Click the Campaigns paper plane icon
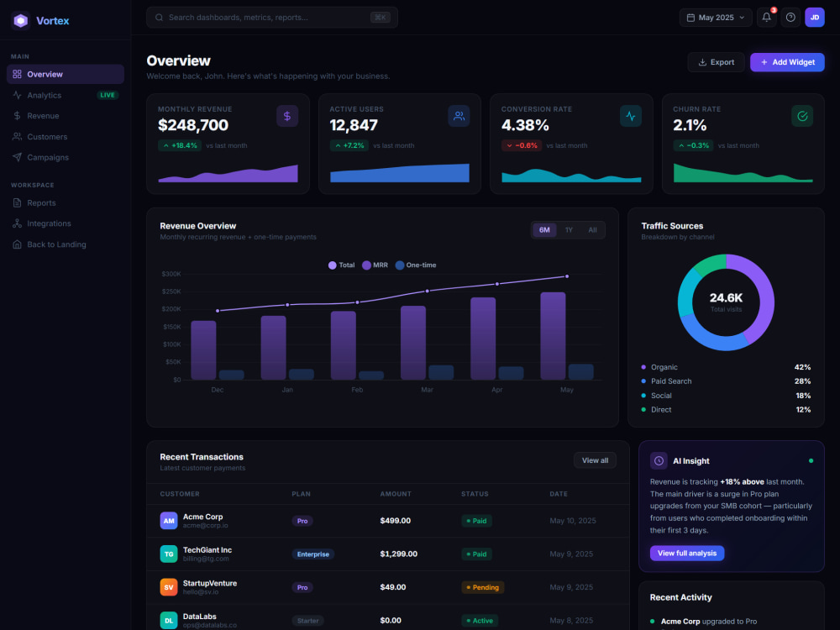Image resolution: width=840 pixels, height=630 pixels. (17, 158)
